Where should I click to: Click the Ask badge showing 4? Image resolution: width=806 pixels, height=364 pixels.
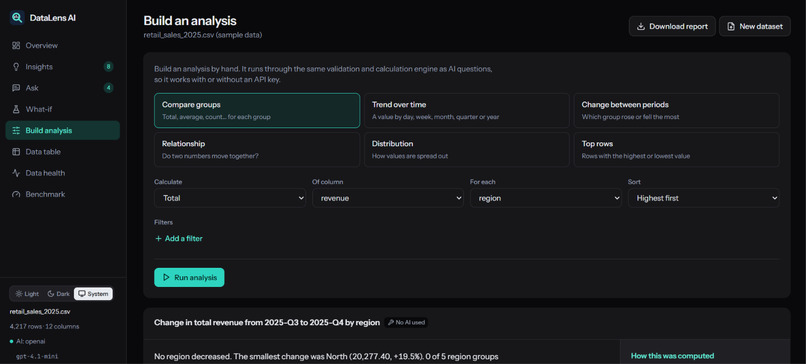pyautogui.click(x=108, y=88)
